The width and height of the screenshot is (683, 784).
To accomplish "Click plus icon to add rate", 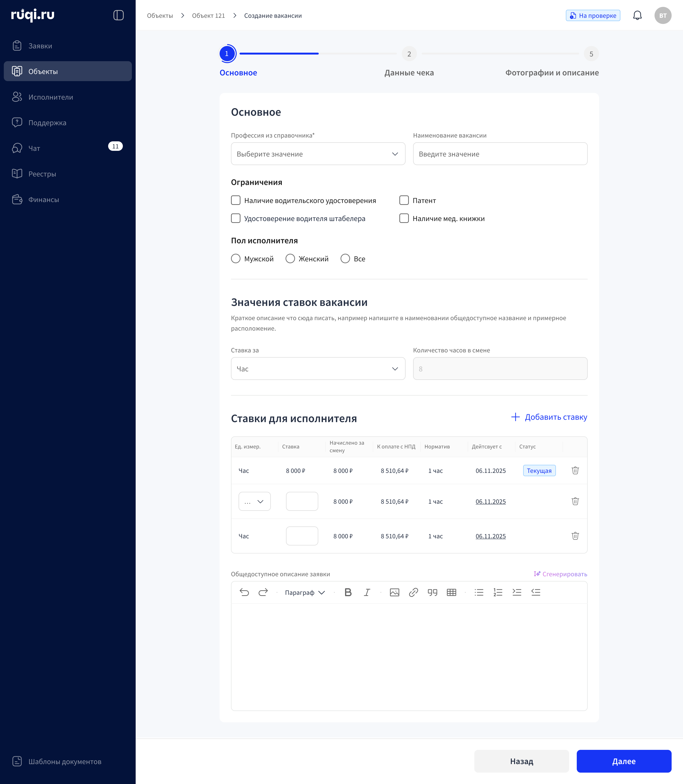I will click(x=515, y=417).
